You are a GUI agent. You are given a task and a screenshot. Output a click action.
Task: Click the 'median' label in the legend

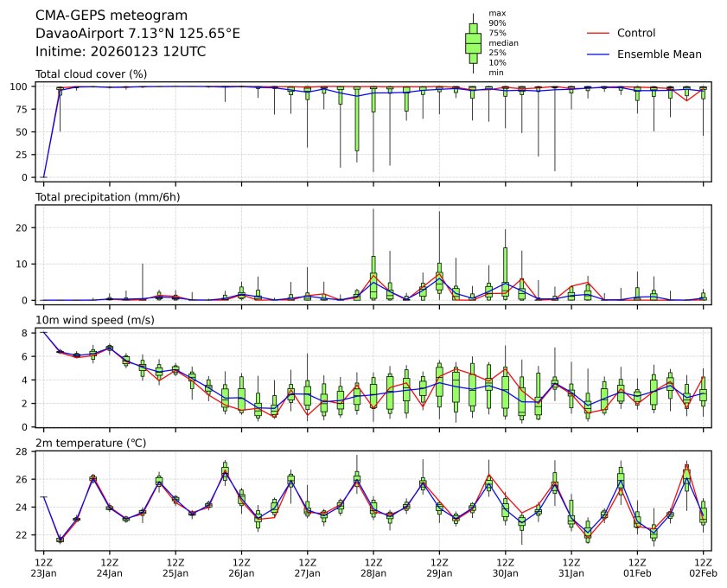click(x=503, y=42)
